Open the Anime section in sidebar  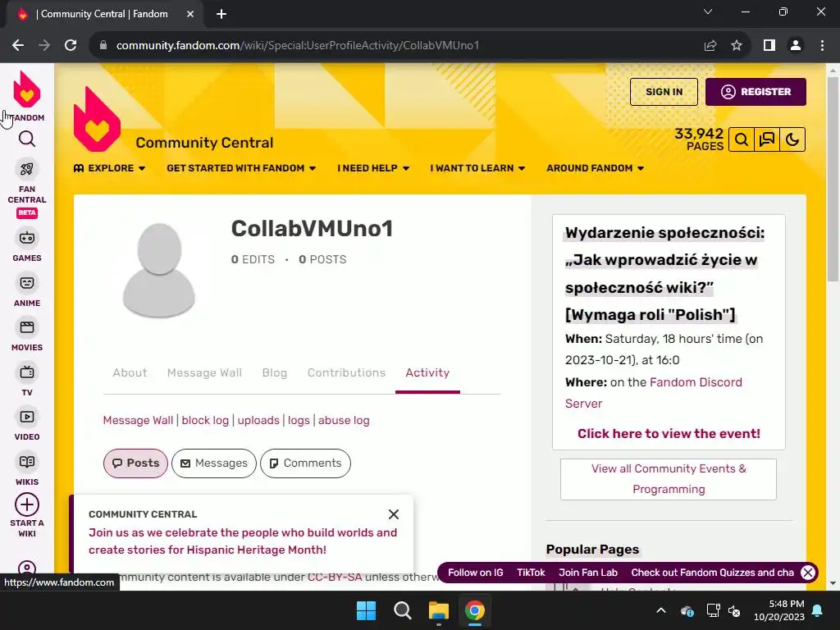tap(27, 291)
